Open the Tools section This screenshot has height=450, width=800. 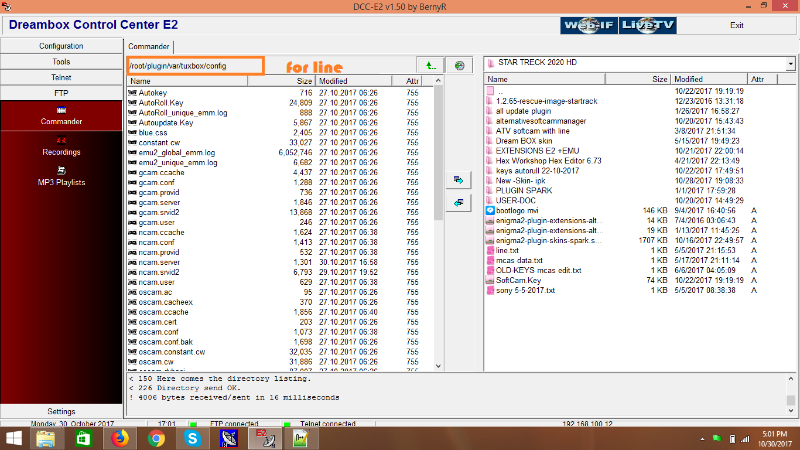click(x=61, y=62)
